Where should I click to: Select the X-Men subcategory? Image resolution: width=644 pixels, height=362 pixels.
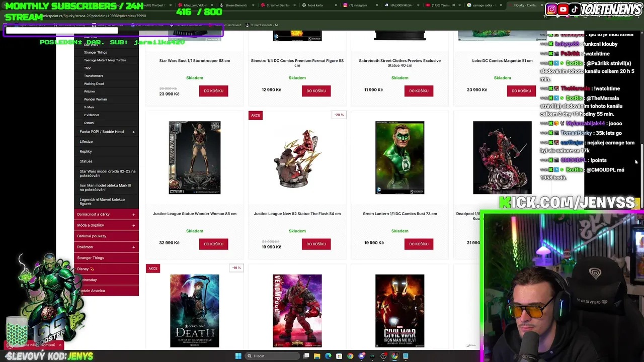[89, 107]
